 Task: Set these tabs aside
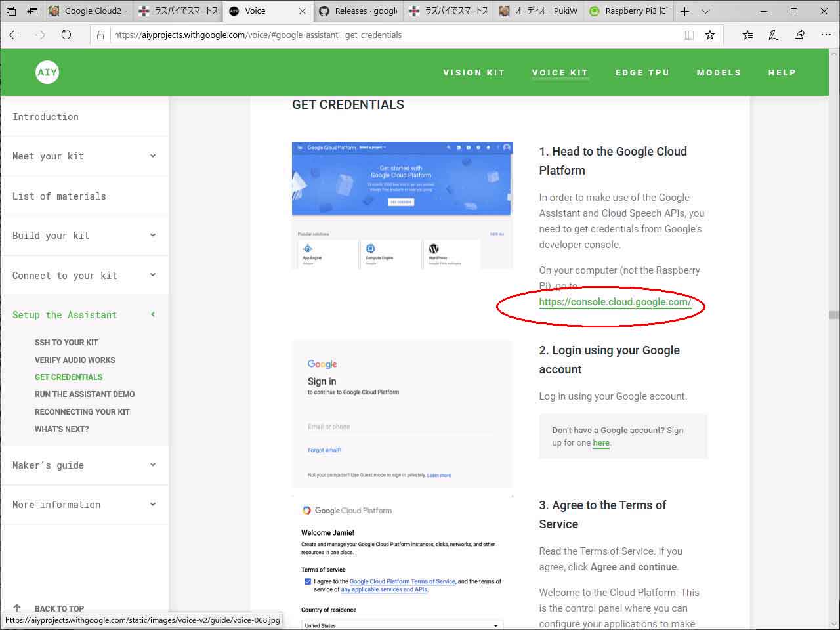point(32,11)
